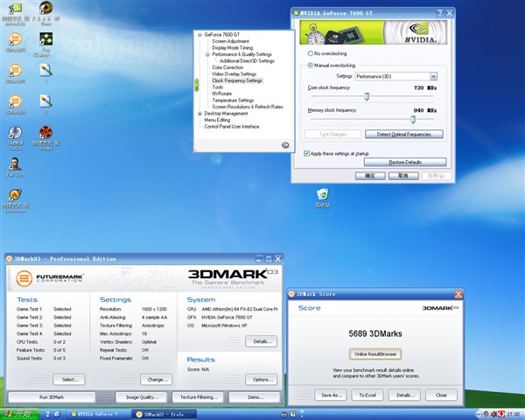The image size is (525, 420).
Task: Click the orange Futuremark logo in 3DMark03
Action: pos(24,278)
